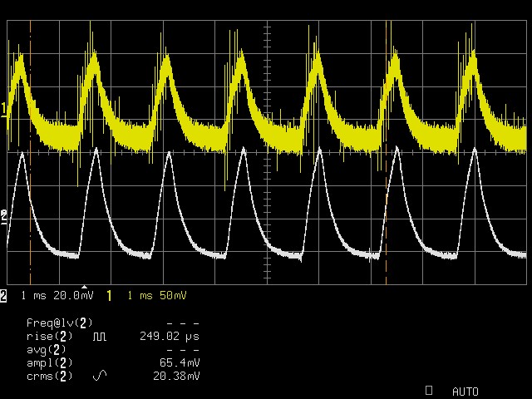Click the yellow channel 1 badge in the scale readout

(109, 296)
